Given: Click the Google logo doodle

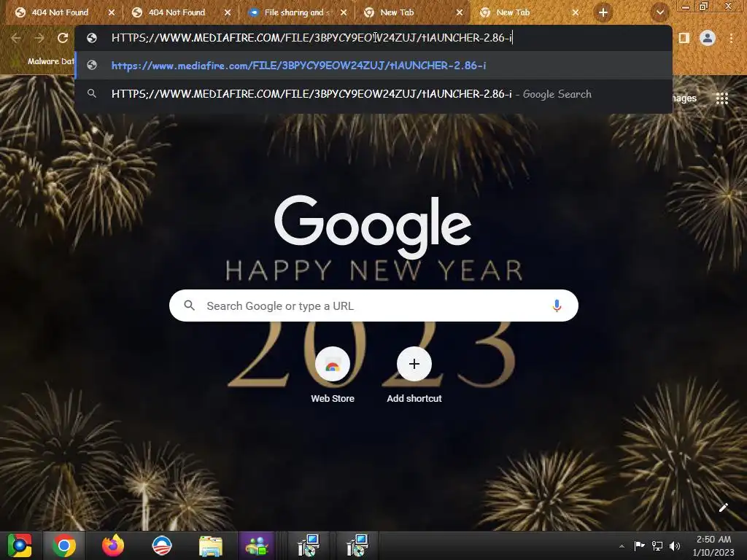Looking at the screenshot, I should (x=373, y=226).
